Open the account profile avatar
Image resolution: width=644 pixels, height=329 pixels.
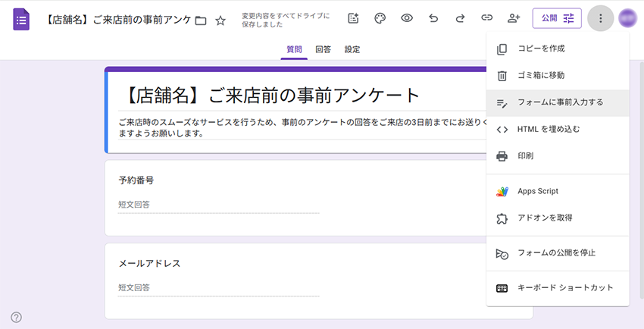click(628, 18)
